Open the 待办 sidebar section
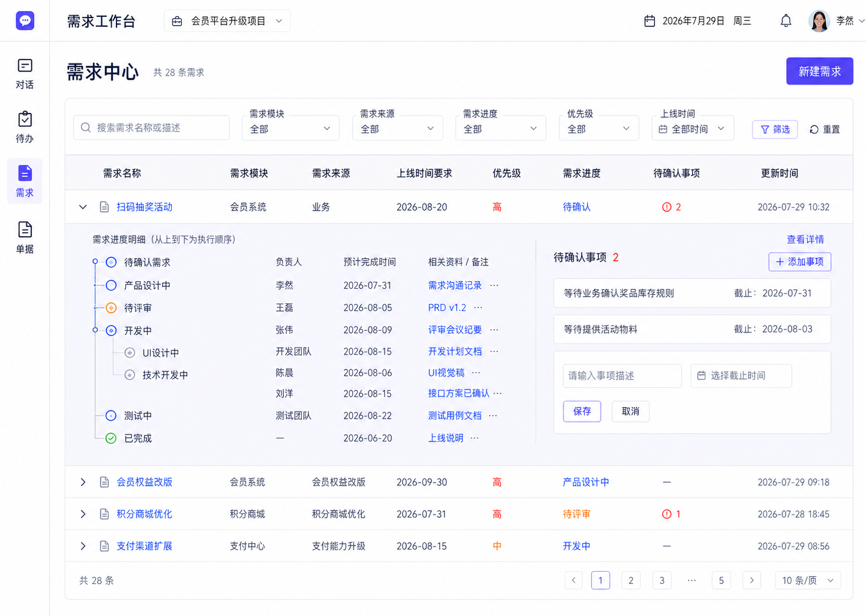 tap(24, 127)
